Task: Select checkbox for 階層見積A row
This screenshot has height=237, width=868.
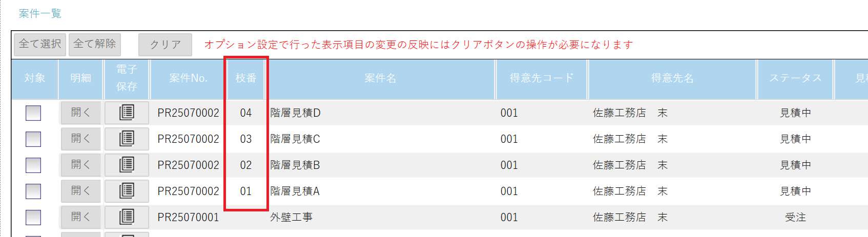Action: (x=33, y=191)
